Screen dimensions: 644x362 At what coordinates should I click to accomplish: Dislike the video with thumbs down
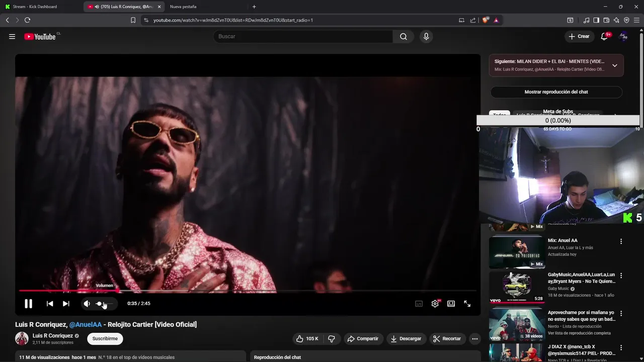coord(332,339)
